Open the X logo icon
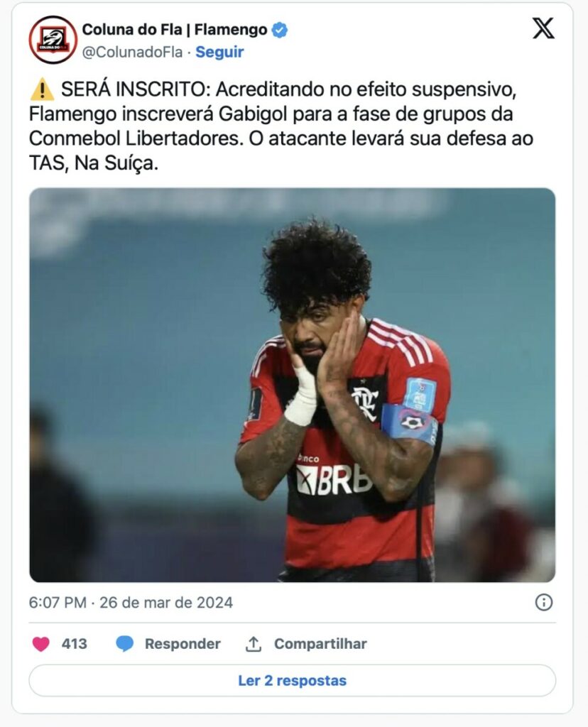588x727 pixels. (543, 28)
